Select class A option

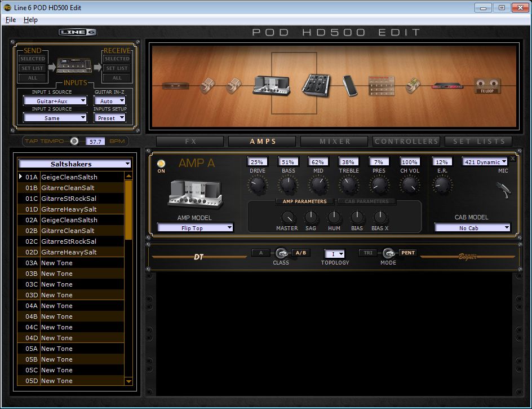click(x=261, y=253)
